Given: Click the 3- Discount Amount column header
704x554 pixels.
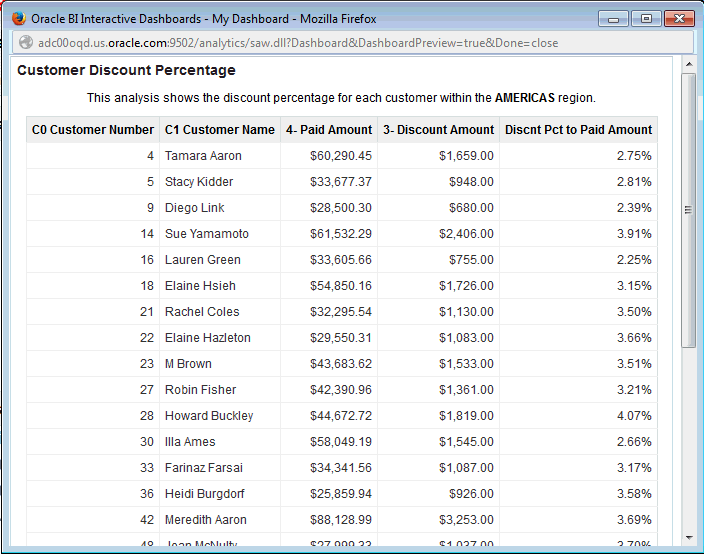Looking at the screenshot, I should [439, 130].
